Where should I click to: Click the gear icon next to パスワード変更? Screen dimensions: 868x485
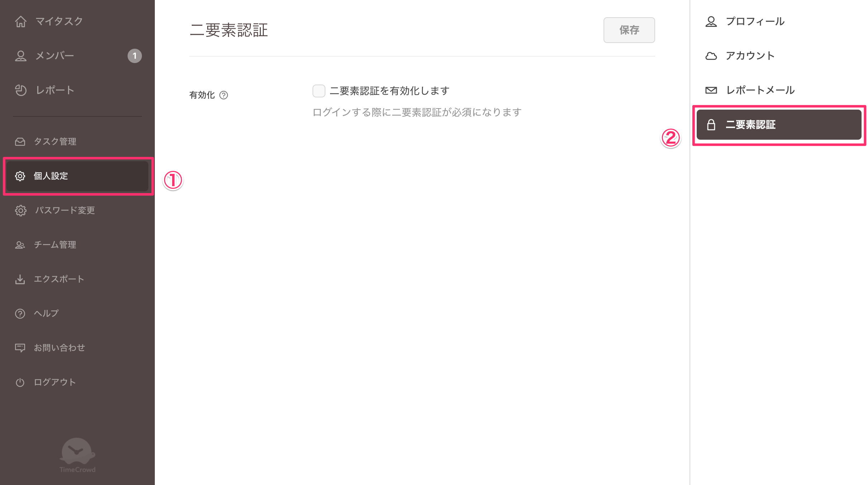pos(20,211)
